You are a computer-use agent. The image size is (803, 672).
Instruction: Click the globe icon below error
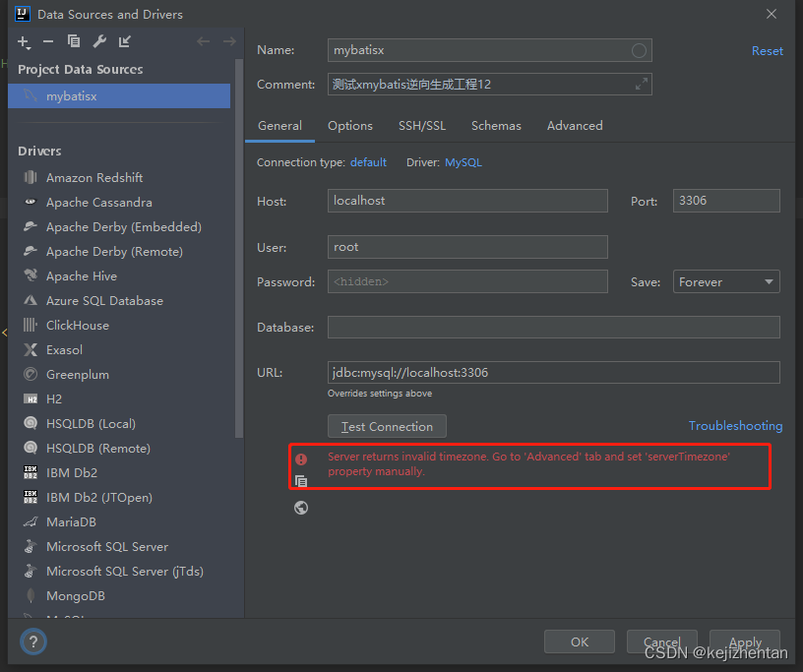click(x=301, y=508)
